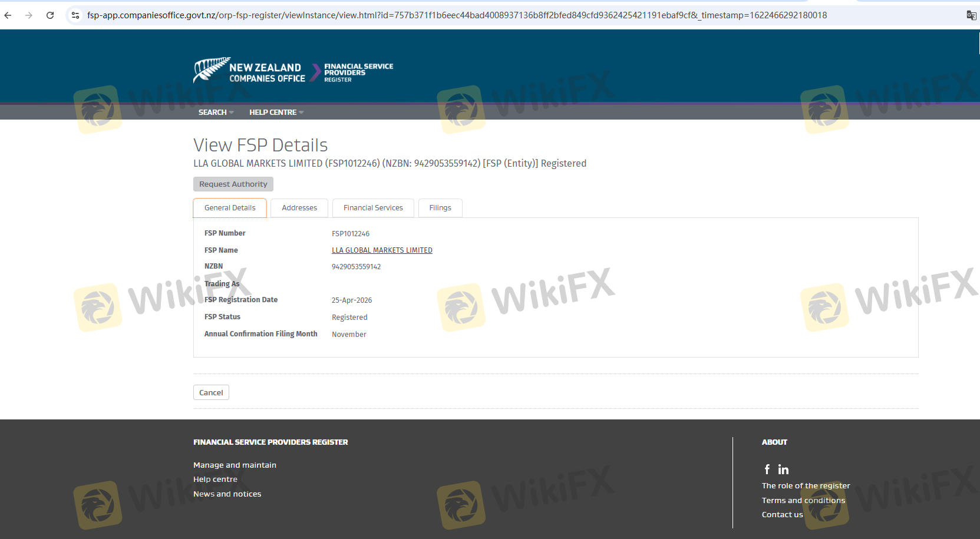Switch to the Addresses tab
980x539 pixels.
pyautogui.click(x=299, y=208)
